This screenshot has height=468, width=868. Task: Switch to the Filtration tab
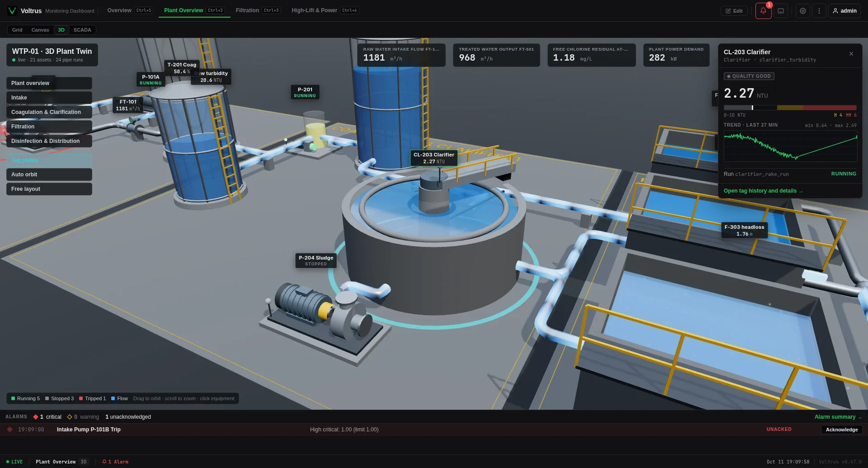(x=258, y=10)
